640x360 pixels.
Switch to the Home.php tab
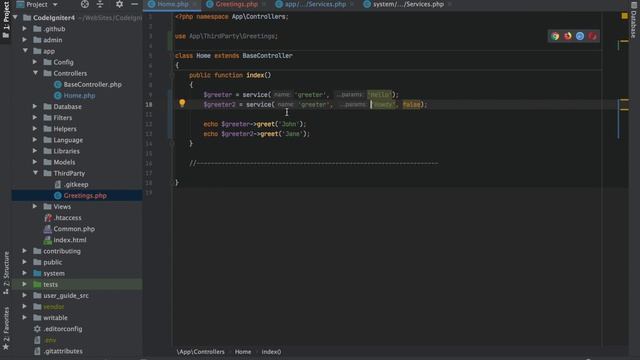[172, 4]
